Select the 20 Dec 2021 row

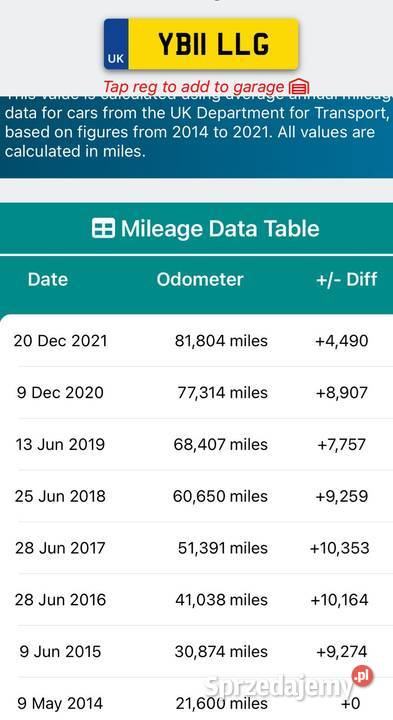(196, 341)
